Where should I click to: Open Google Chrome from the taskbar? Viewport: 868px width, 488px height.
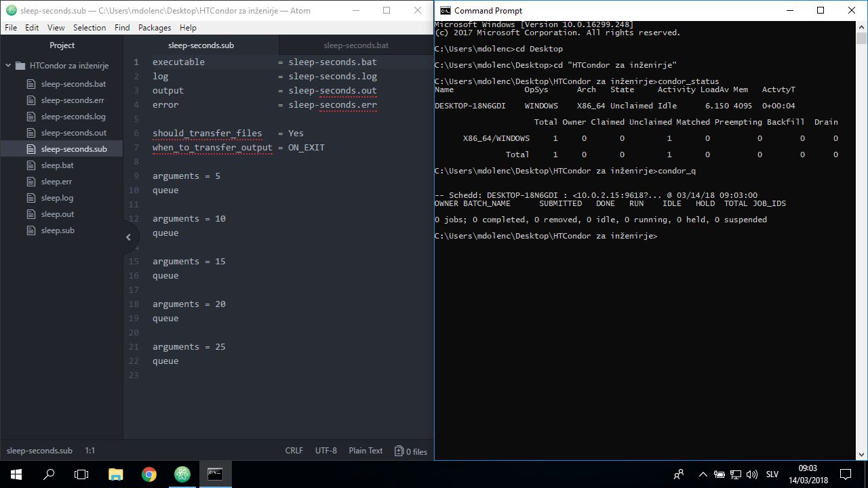pos(149,474)
